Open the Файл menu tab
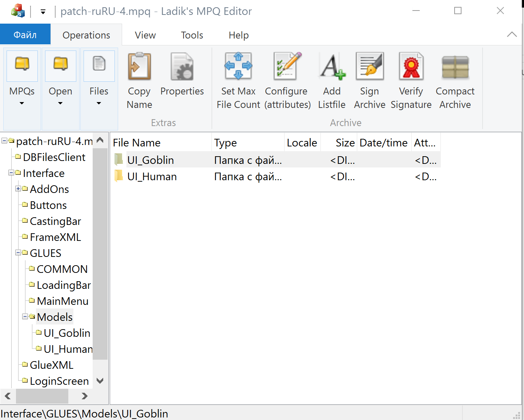 click(x=25, y=35)
